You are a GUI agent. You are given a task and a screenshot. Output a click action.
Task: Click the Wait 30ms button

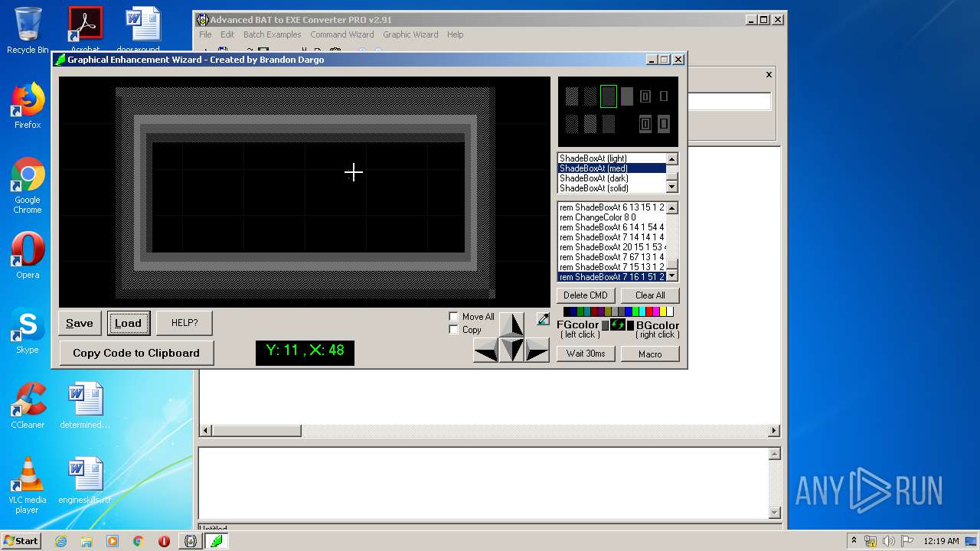[586, 354]
